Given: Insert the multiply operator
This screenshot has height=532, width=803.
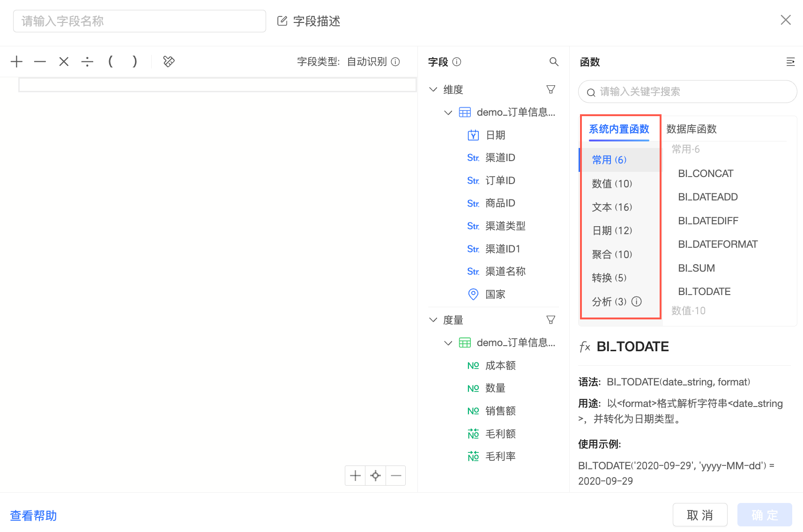Looking at the screenshot, I should click(x=64, y=61).
